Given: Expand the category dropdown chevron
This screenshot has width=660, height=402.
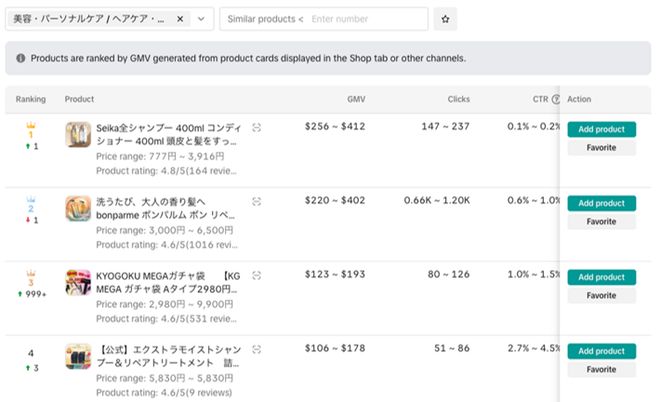Looking at the screenshot, I should (201, 19).
